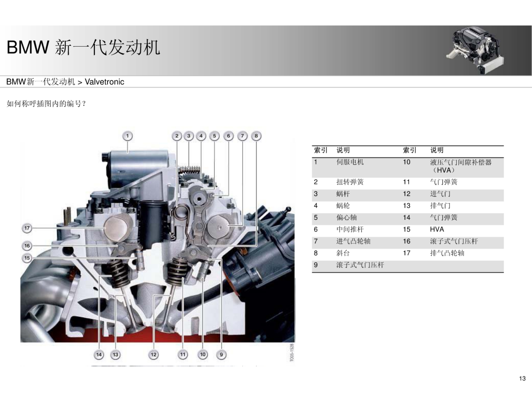Click callout marker 15 on left side
The width and height of the screenshot is (532, 399).
point(27,258)
